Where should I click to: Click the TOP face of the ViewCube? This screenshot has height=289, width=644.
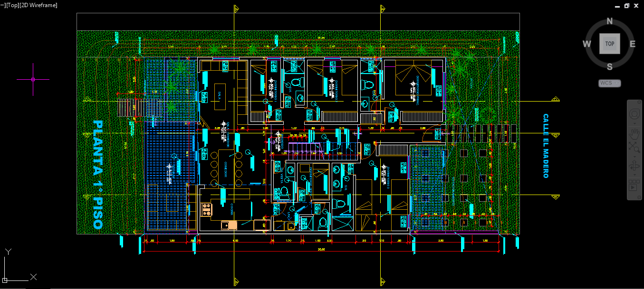tap(610, 43)
